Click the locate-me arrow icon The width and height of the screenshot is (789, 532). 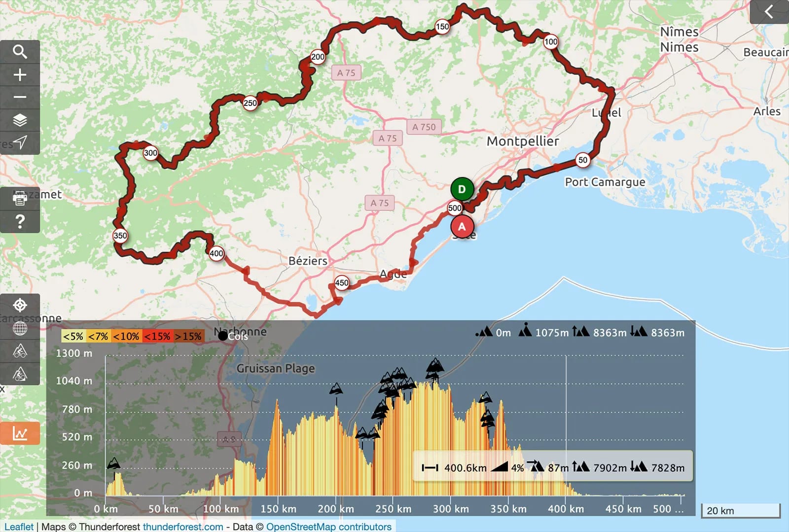20,143
